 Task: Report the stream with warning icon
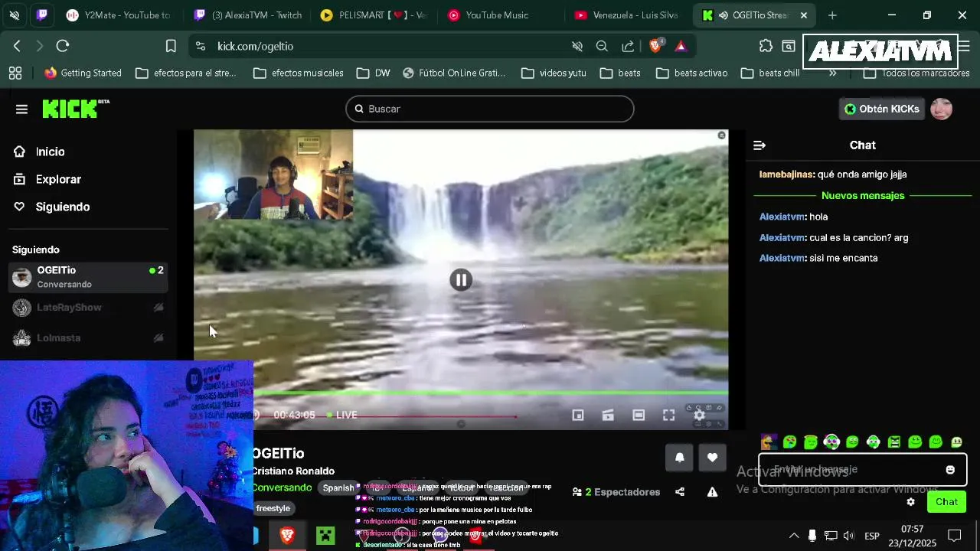tap(712, 492)
